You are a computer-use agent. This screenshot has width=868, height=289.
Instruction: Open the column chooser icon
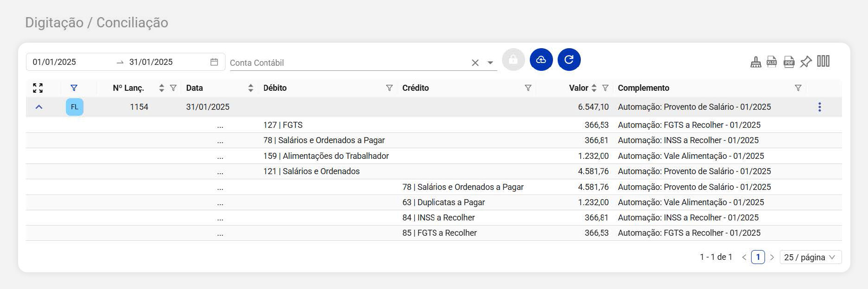pos(823,61)
